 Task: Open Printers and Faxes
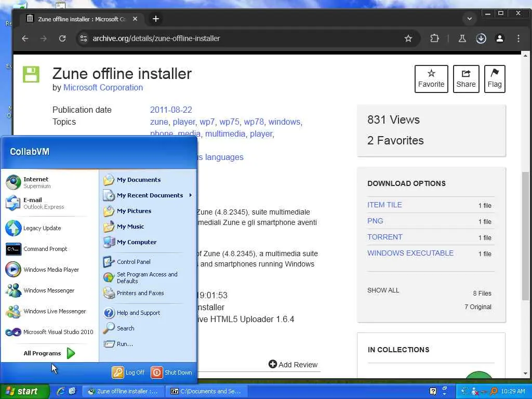click(148, 293)
